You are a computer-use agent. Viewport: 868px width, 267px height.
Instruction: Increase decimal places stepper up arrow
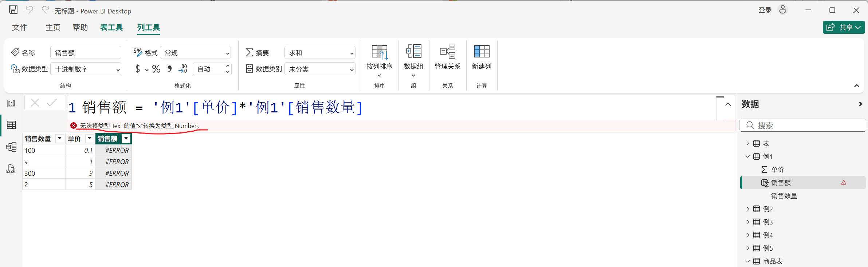pos(228,66)
